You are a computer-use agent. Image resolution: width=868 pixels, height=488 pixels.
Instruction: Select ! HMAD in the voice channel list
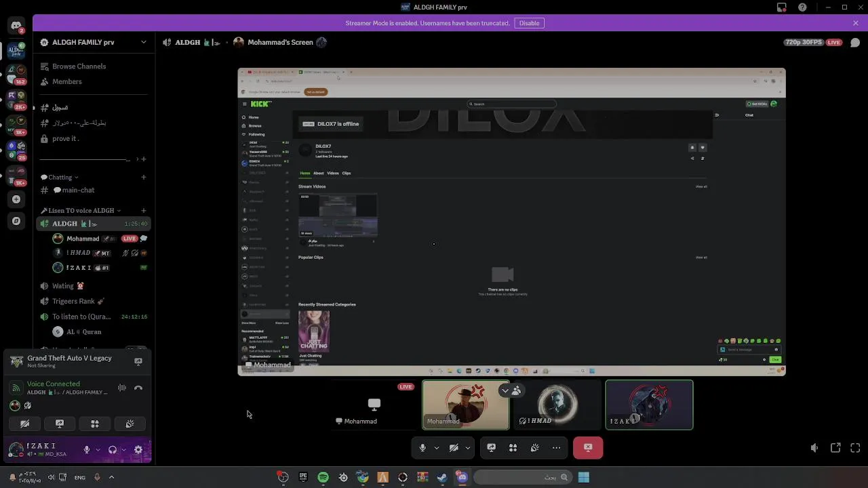coord(100,253)
